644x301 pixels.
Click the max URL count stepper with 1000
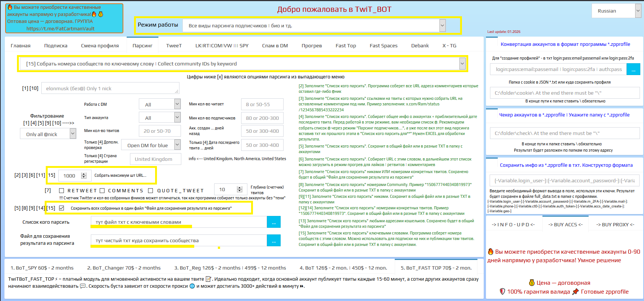coord(75,176)
